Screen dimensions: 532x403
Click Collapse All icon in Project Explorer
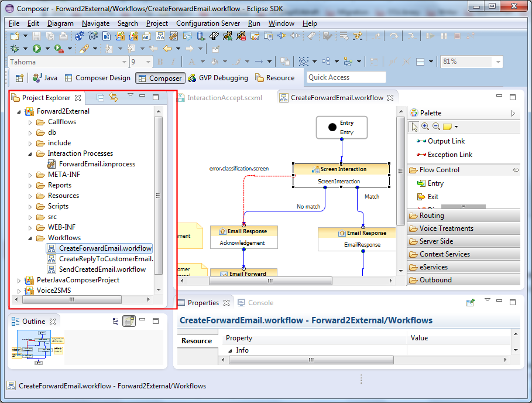pos(101,98)
